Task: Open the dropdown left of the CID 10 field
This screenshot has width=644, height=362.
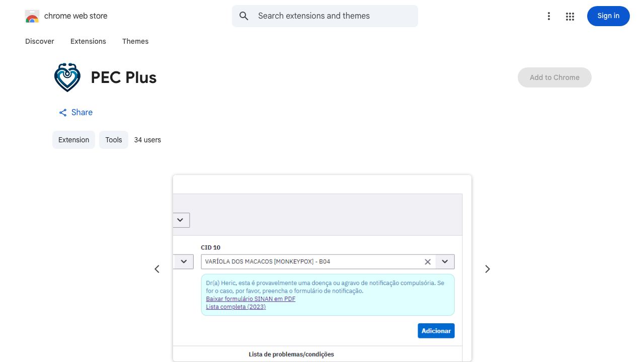Action: click(184, 261)
